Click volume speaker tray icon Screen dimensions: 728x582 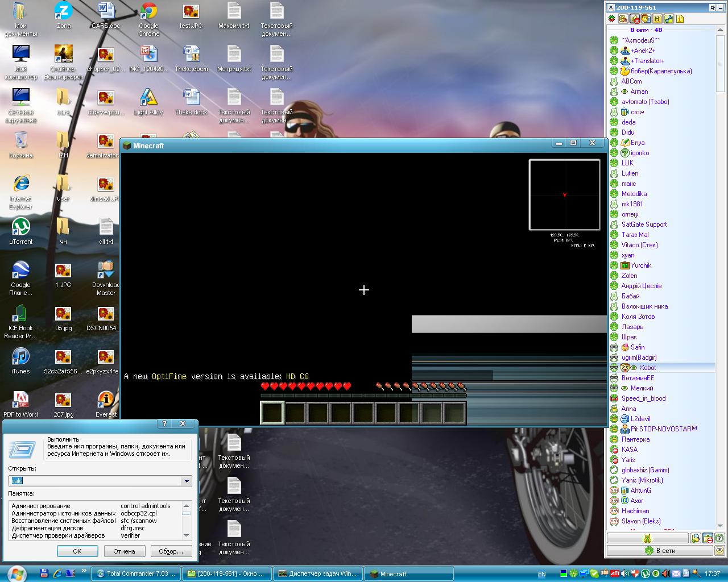coord(624,573)
